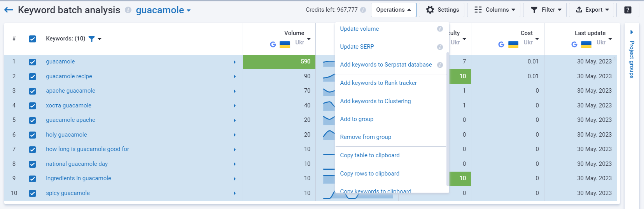This screenshot has height=209, width=644.
Task: Open Volume column sort dropdown arrow
Action: coord(309,39)
